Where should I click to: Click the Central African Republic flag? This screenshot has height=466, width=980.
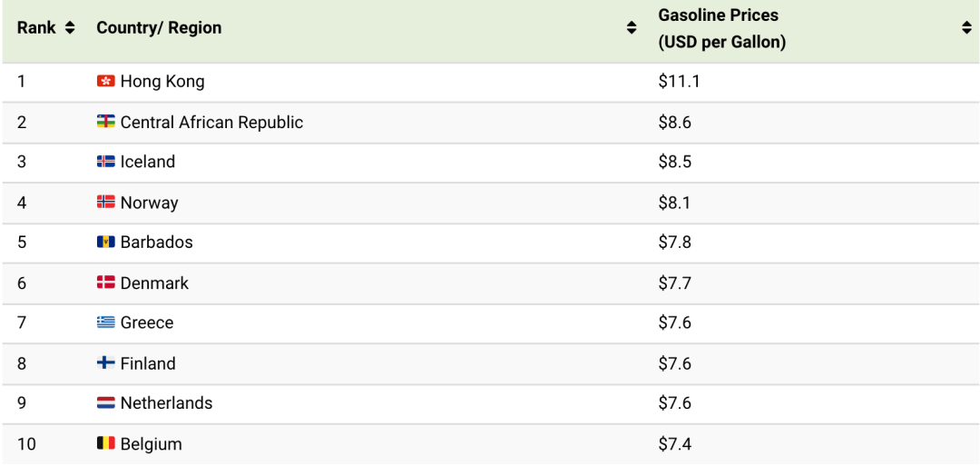pos(105,122)
